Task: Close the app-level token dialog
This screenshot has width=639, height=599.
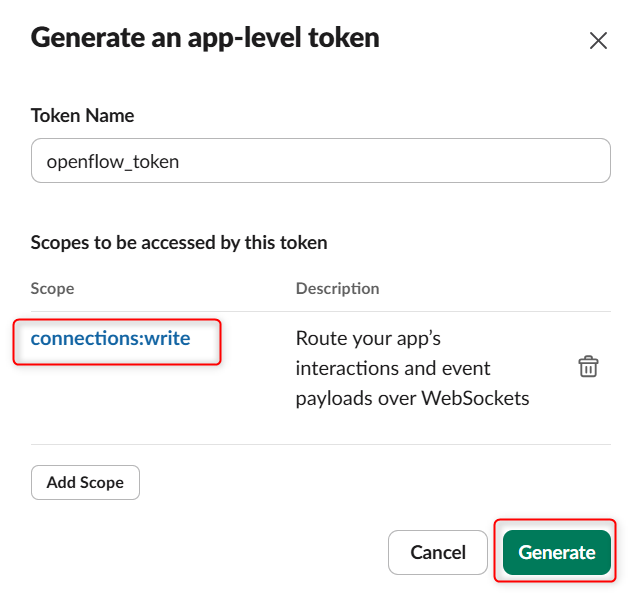Action: point(598,41)
